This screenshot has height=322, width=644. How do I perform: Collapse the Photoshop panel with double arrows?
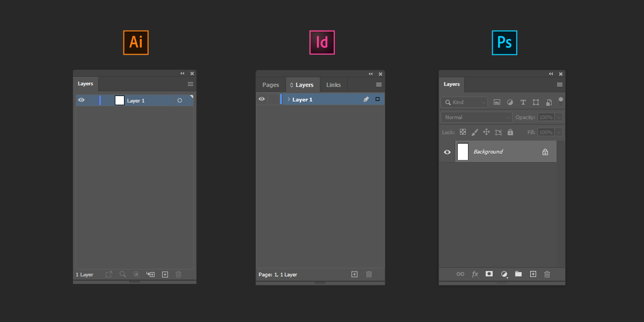pos(551,74)
